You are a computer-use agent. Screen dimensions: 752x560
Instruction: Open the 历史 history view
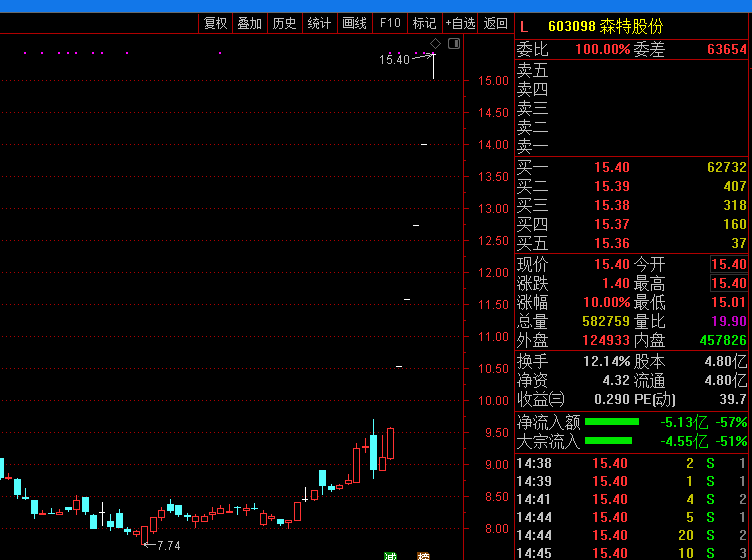[284, 23]
